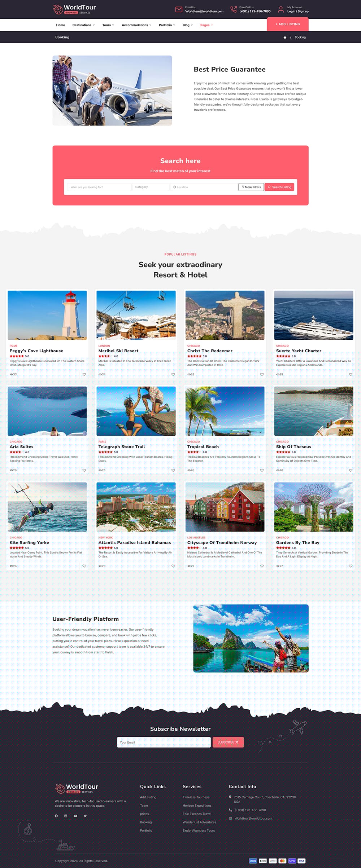The width and height of the screenshot is (361, 868).
Task: Click the phone icon in header
Action: click(234, 9)
